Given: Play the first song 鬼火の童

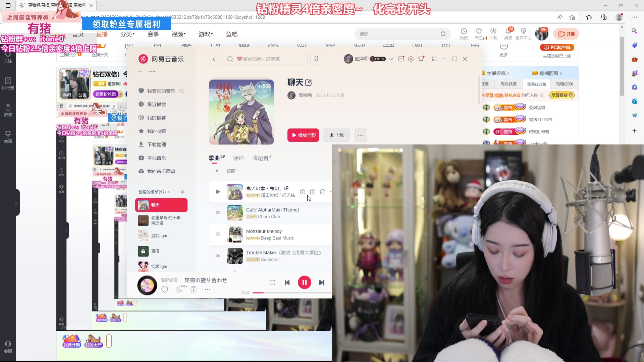Looking at the screenshot, I should click(218, 192).
